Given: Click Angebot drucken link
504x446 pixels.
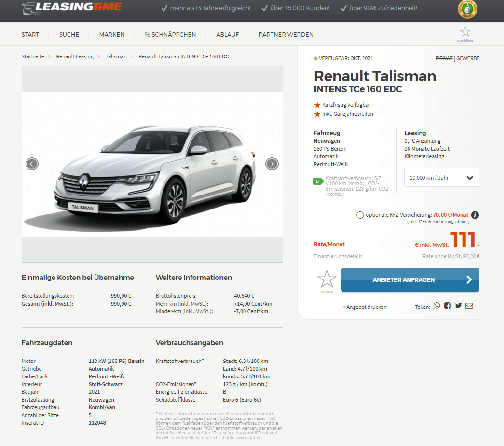Looking at the screenshot, I should (365, 307).
